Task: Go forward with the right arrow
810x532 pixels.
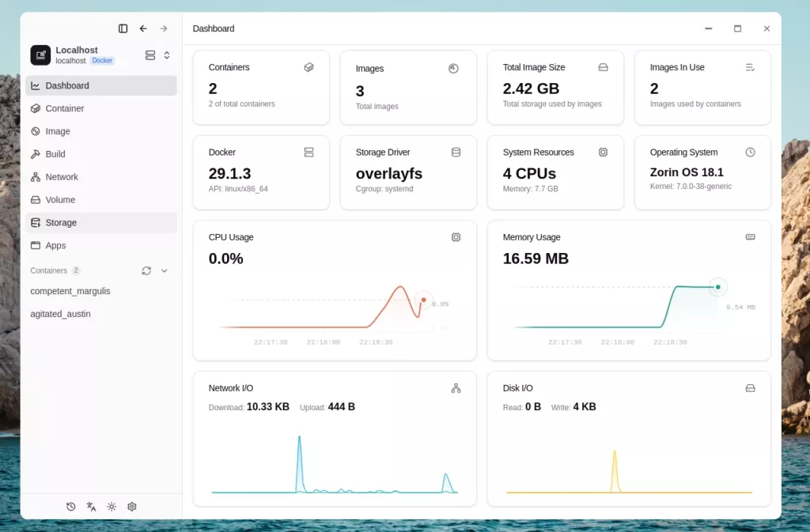Action: [x=164, y=28]
